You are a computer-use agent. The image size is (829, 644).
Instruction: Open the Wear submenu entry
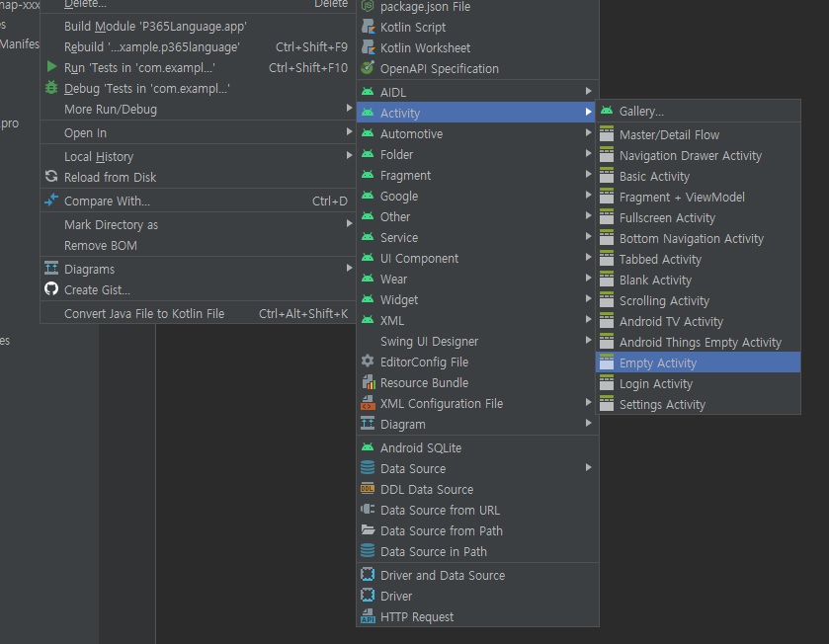click(477, 279)
